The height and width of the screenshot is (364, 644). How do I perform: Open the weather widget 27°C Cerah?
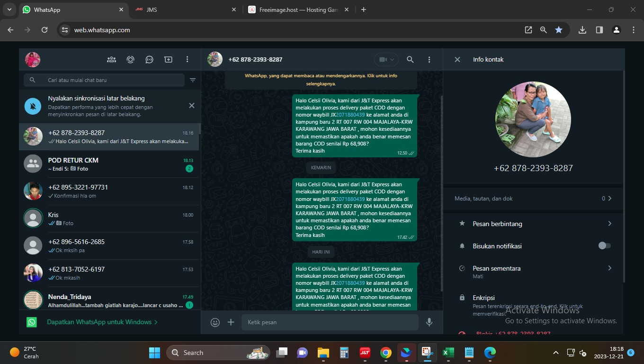[25, 353]
